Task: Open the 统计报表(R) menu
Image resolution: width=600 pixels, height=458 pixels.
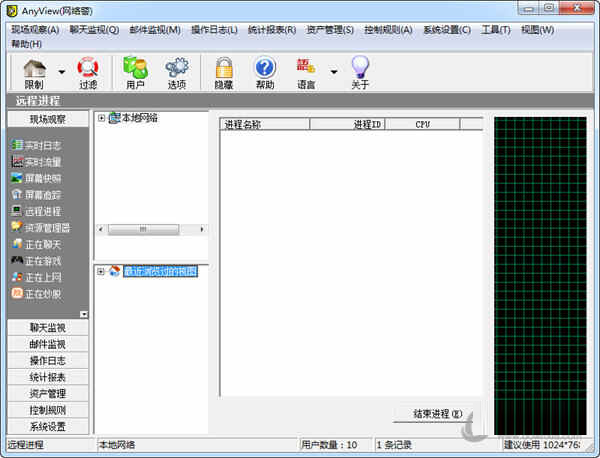Action: (272, 30)
